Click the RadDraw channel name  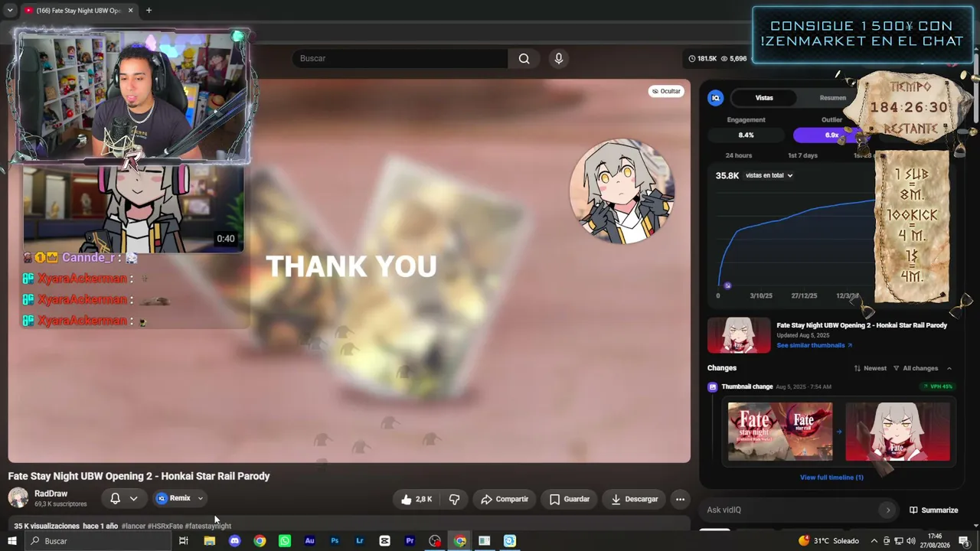51,494
